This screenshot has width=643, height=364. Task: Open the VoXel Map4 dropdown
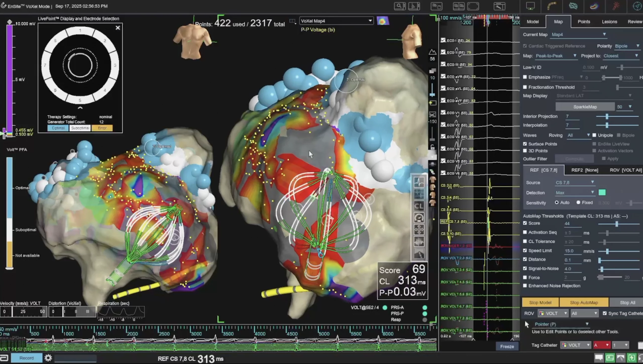tap(336, 21)
